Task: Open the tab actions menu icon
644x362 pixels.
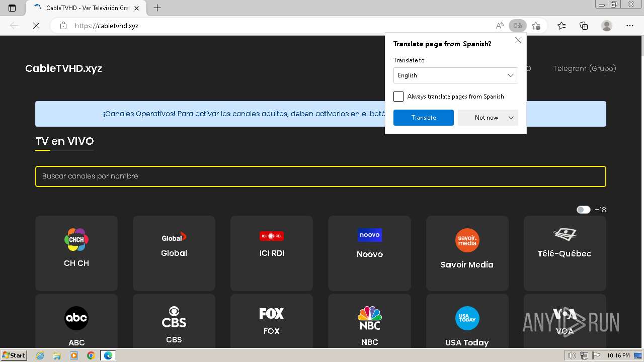Action: [x=12, y=8]
